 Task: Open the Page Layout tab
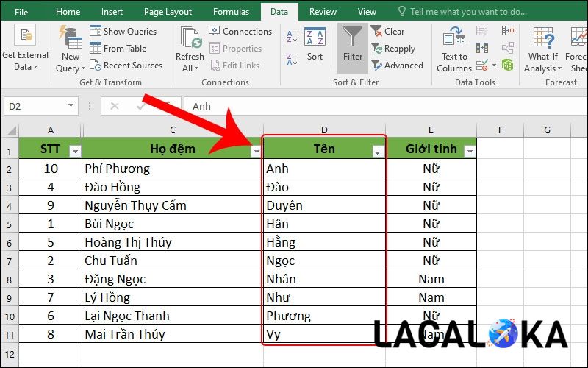168,12
